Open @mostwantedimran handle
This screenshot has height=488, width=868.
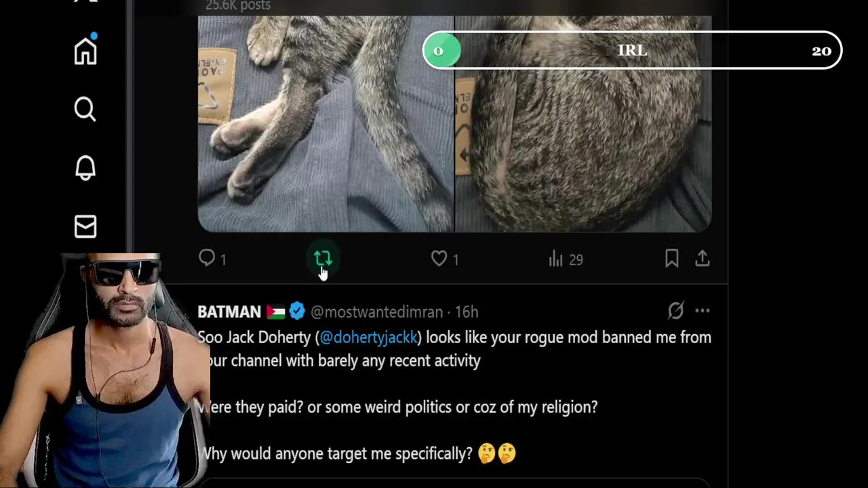click(x=376, y=312)
